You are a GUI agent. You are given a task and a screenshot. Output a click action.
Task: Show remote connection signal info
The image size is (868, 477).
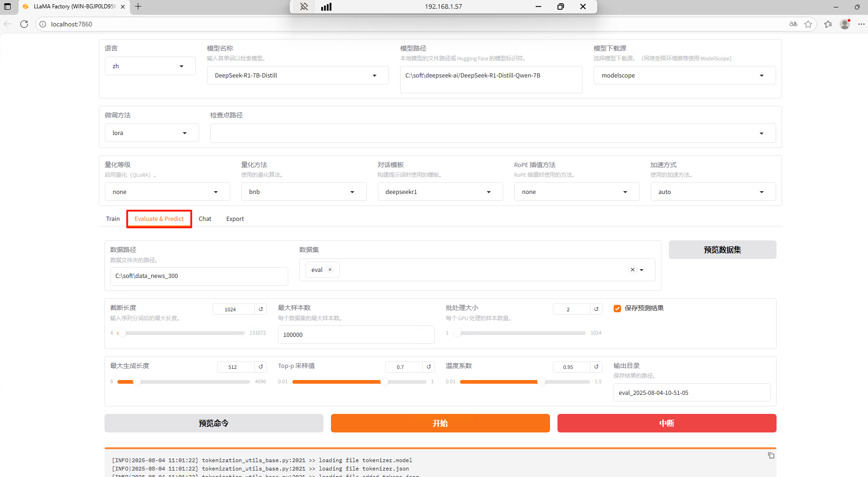tap(326, 6)
